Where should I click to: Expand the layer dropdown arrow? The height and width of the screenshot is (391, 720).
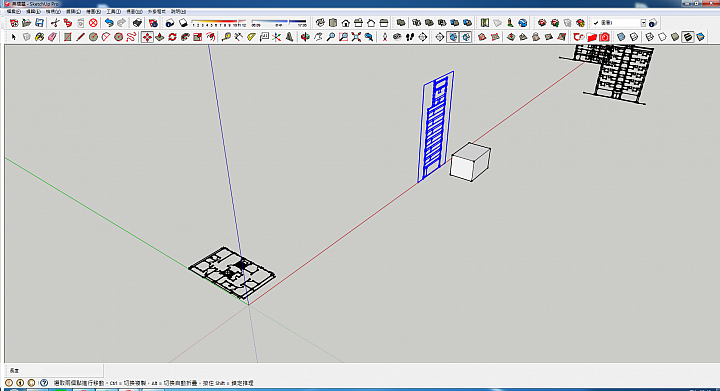(643, 22)
